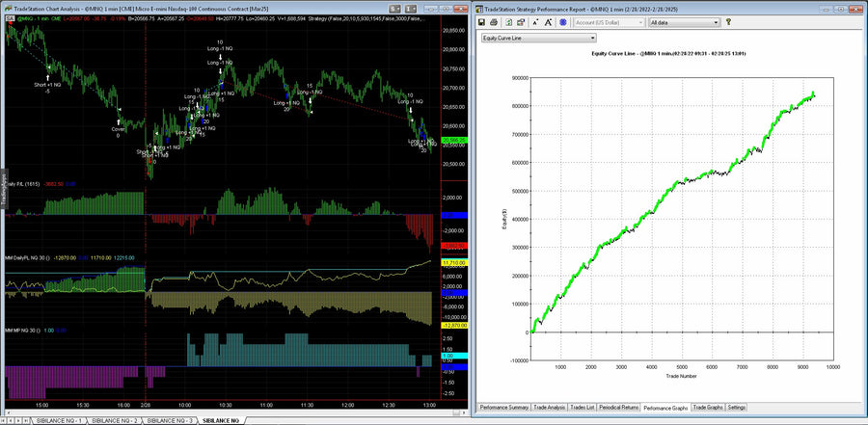Click the 900000 equity axis value
Viewport: 868px width, 425px height.
pyautogui.click(x=521, y=78)
